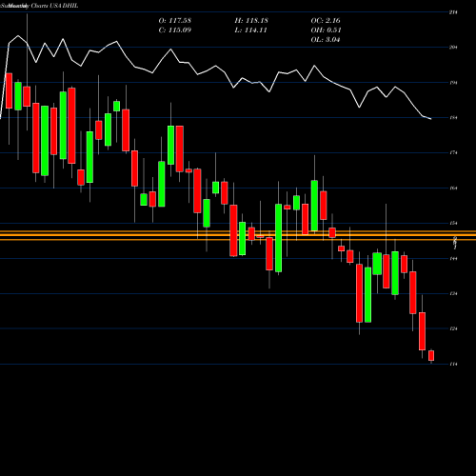Click the 214 price axis label

tap(453, 12)
